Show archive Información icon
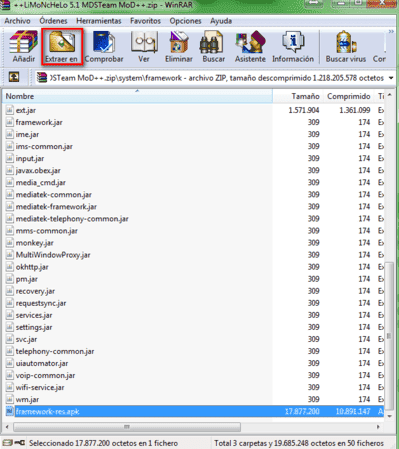This screenshot has width=399, height=449. (x=293, y=47)
